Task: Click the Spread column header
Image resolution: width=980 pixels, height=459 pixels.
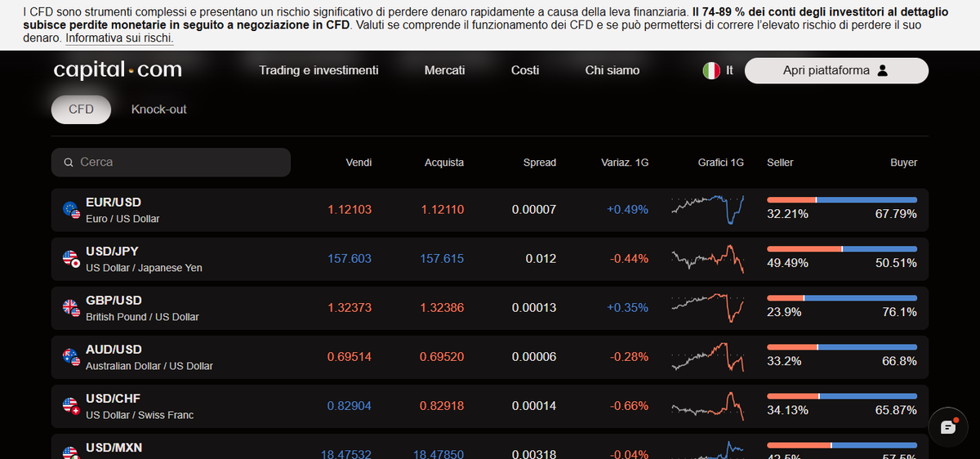Action: click(540, 163)
